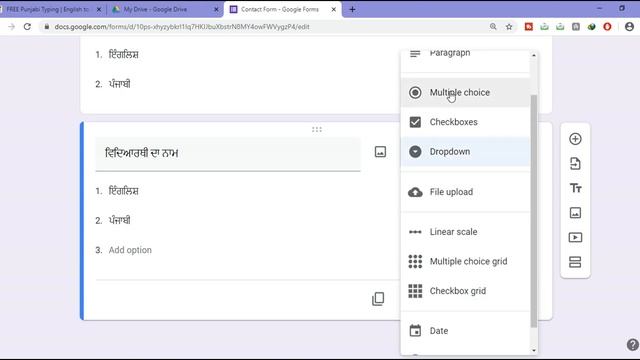Duplicate the current question
Viewport: 640px width, 360px height.
378,299
